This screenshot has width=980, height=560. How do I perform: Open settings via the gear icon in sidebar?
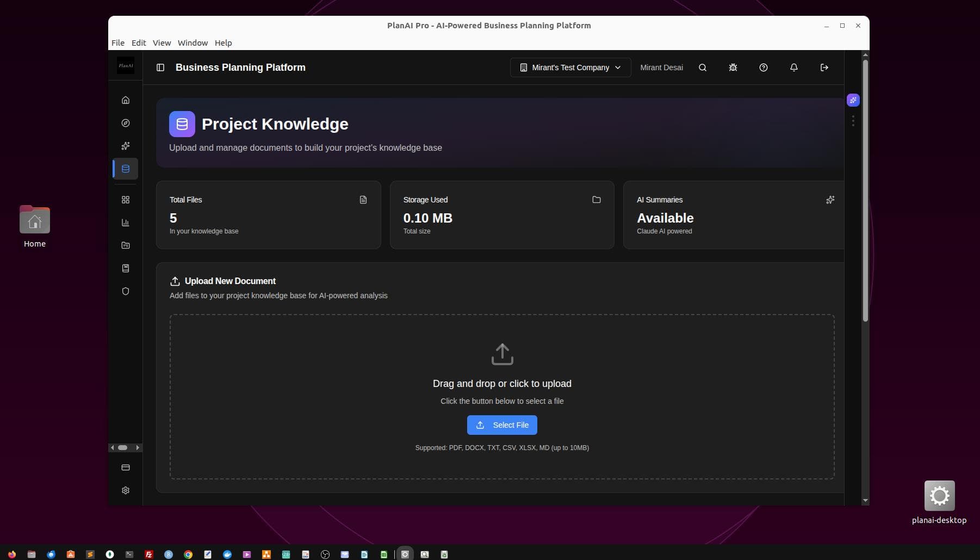coord(126,490)
